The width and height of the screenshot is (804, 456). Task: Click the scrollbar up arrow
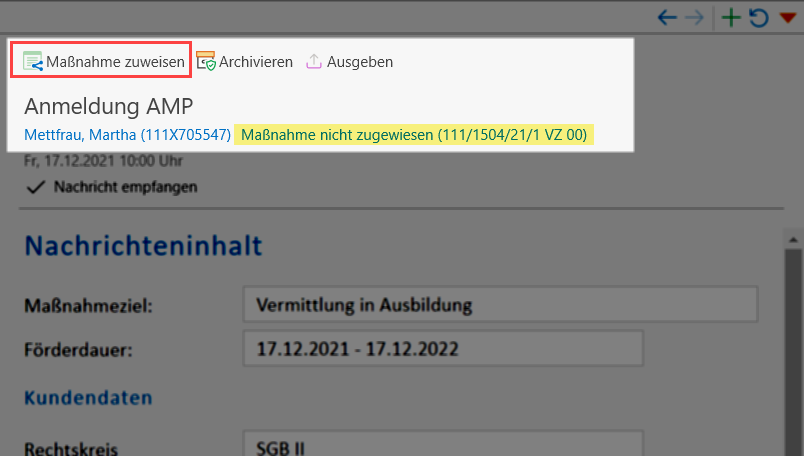[793, 240]
